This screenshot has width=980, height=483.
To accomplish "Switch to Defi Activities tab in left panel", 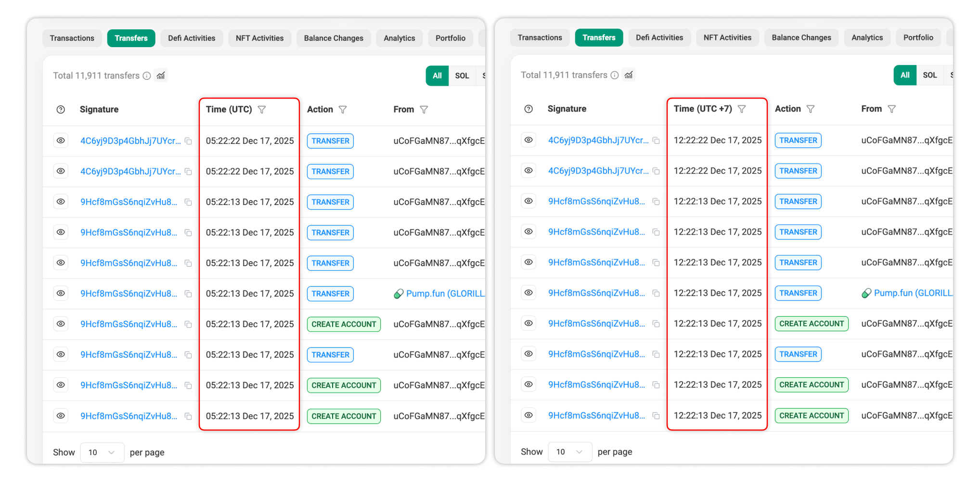I will coord(192,38).
